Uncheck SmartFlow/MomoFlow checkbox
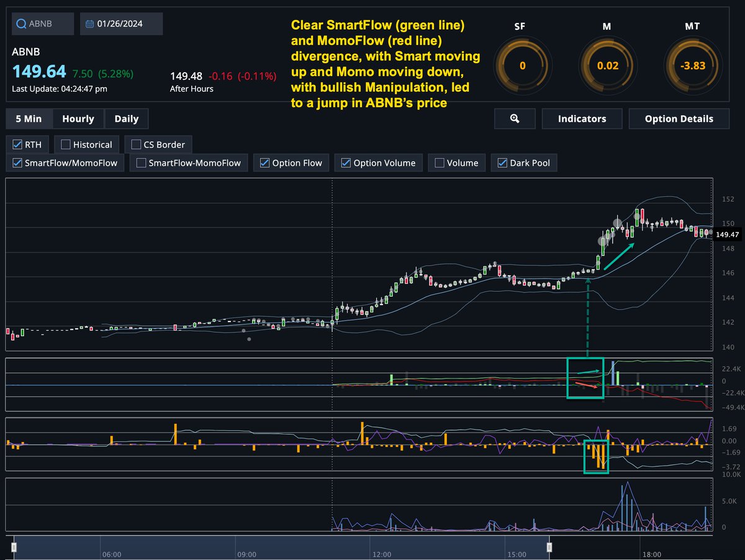The width and height of the screenshot is (745, 560). [17, 163]
